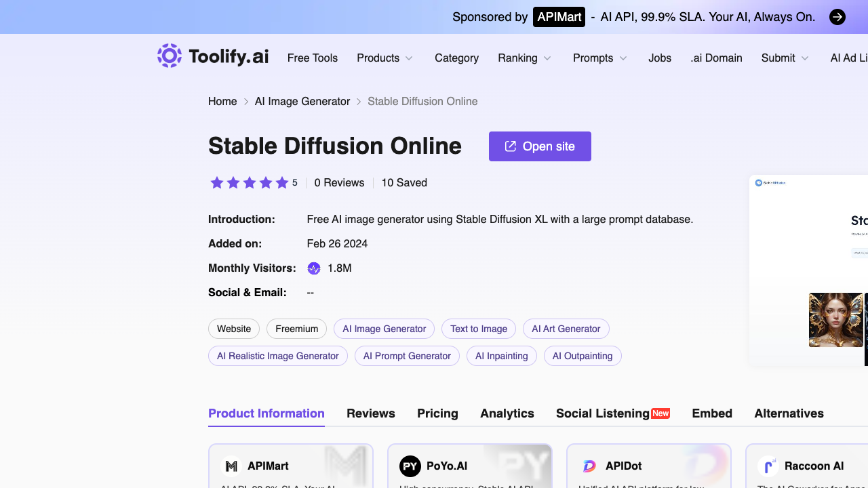Click the Freemium tag
This screenshot has height=488, width=868.
point(296,329)
